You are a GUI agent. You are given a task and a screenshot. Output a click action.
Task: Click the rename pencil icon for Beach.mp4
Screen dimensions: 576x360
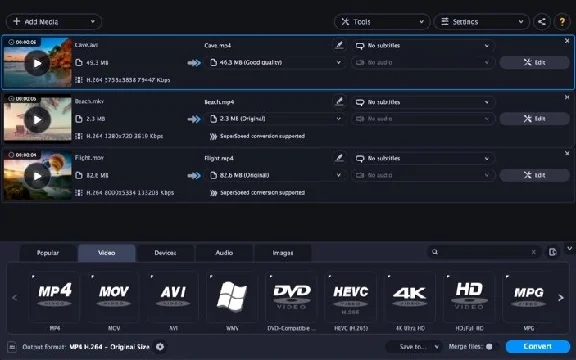coord(339,101)
